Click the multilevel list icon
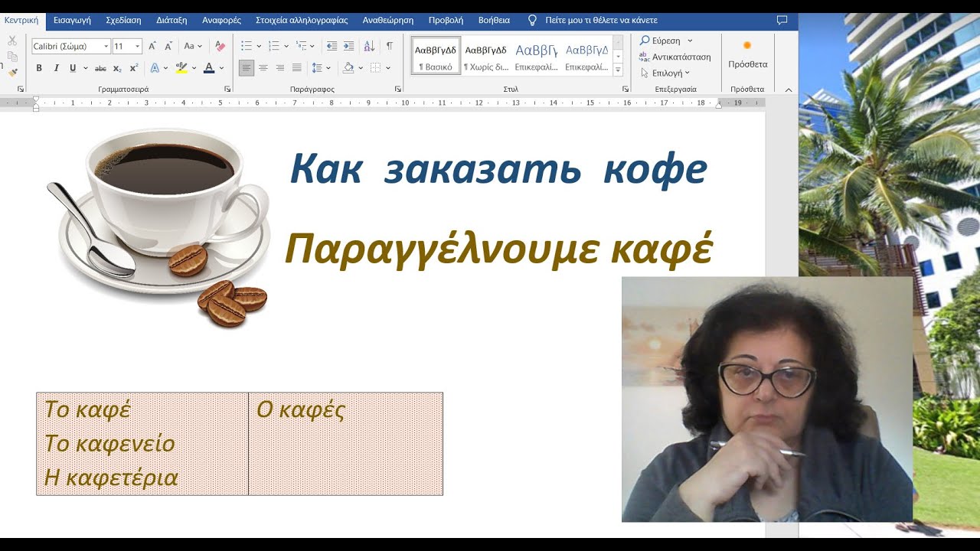The image size is (980, 551). (301, 46)
